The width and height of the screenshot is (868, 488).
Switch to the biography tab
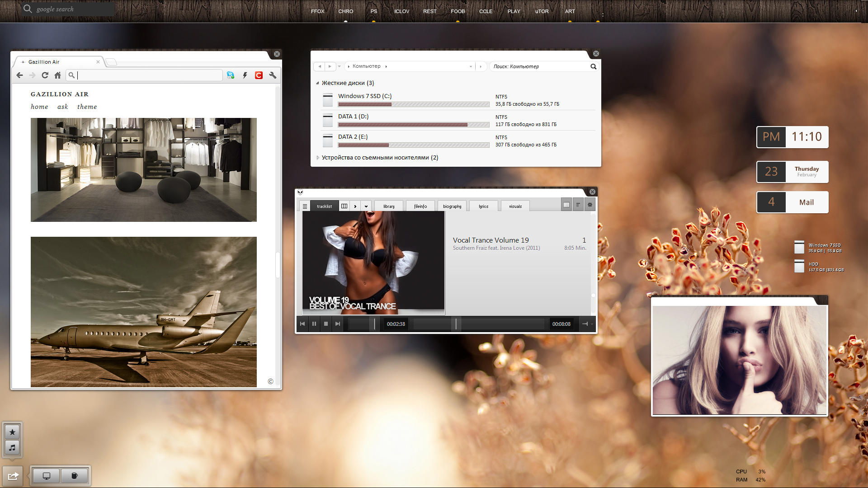452,206
